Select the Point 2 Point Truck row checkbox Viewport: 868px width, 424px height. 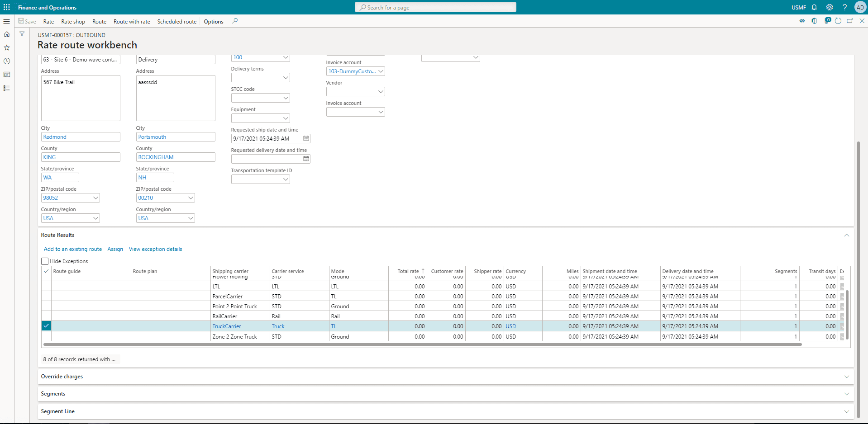click(46, 306)
